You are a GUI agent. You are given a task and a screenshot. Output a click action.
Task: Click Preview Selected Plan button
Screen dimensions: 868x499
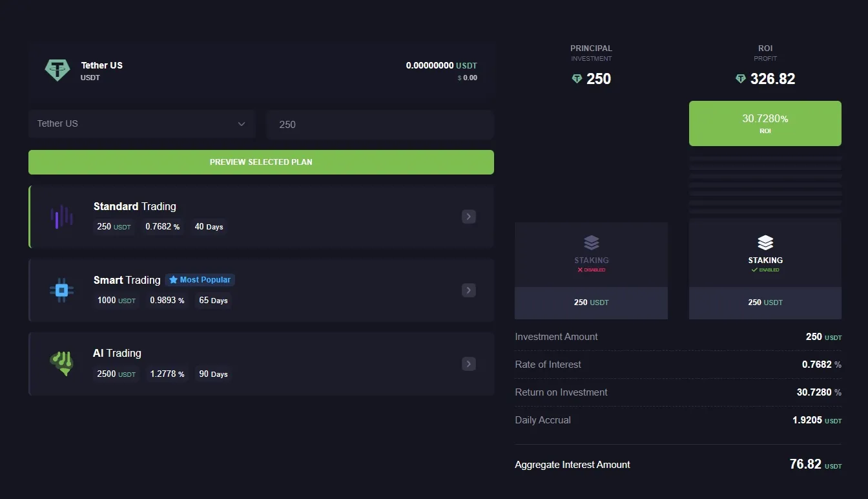261,162
